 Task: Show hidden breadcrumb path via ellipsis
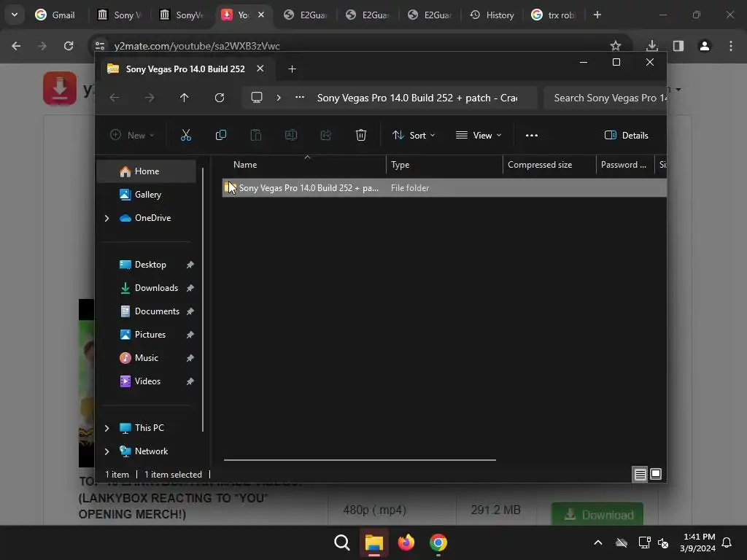tap(300, 97)
